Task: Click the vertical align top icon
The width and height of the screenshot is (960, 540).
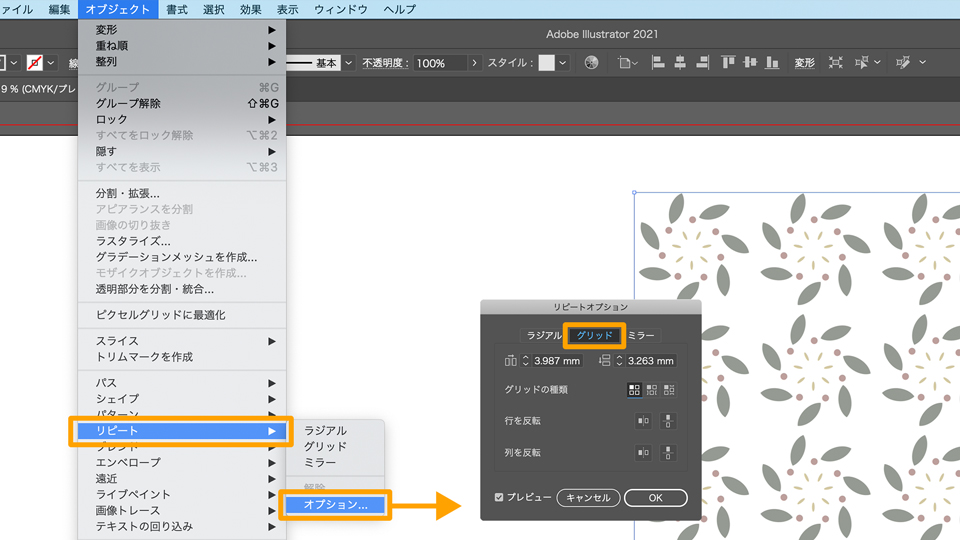Action: pyautogui.click(x=728, y=62)
